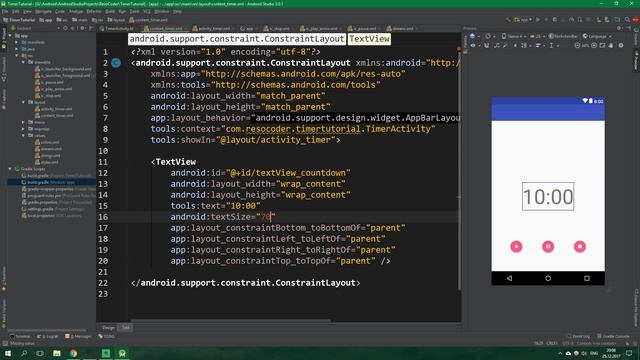Open the app run configuration dropdown
This screenshot has width=640, height=360.
(523, 20)
